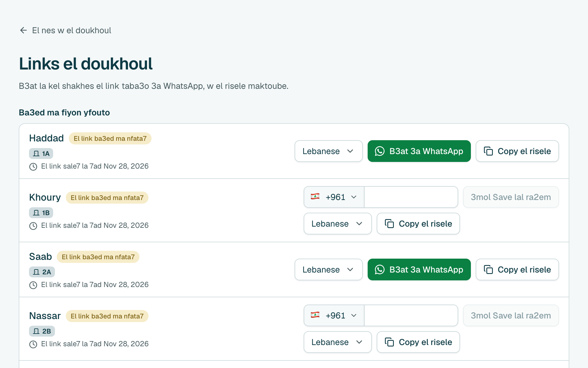Click Khoury's El link ba3ed ma nfata7 badge
The height and width of the screenshot is (368, 588).
[x=107, y=198]
